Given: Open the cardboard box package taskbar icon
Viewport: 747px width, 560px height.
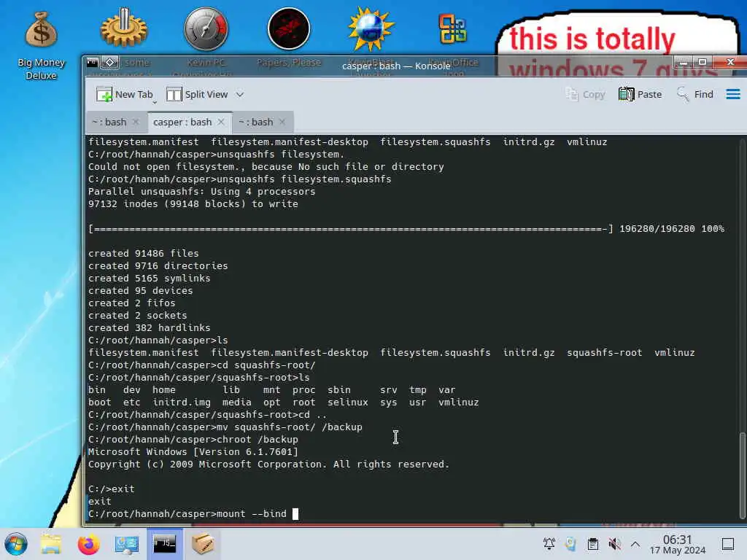Looking at the screenshot, I should pos(202,543).
